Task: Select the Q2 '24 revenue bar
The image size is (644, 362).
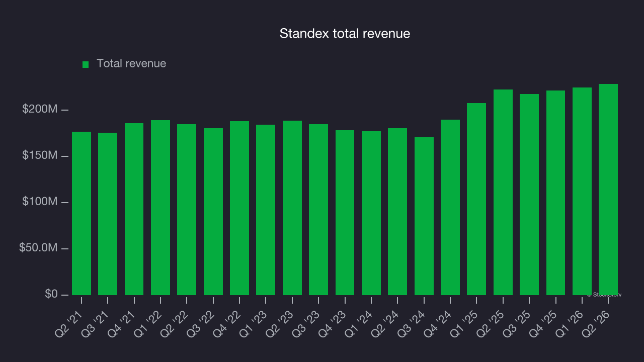Action: (397, 212)
